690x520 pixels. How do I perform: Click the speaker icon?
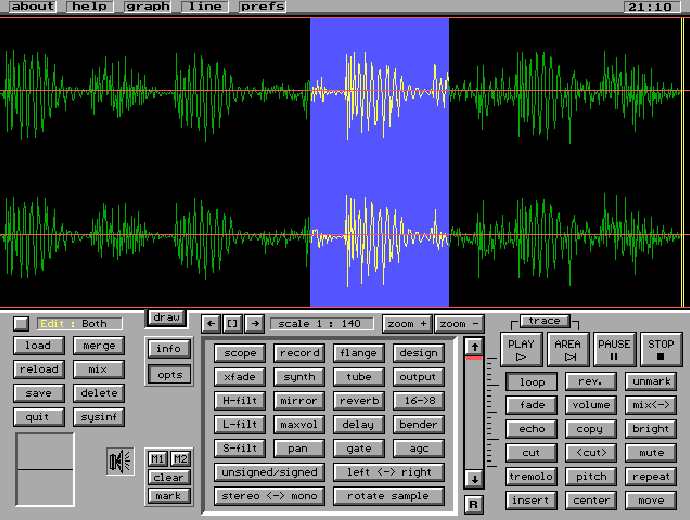[120, 461]
